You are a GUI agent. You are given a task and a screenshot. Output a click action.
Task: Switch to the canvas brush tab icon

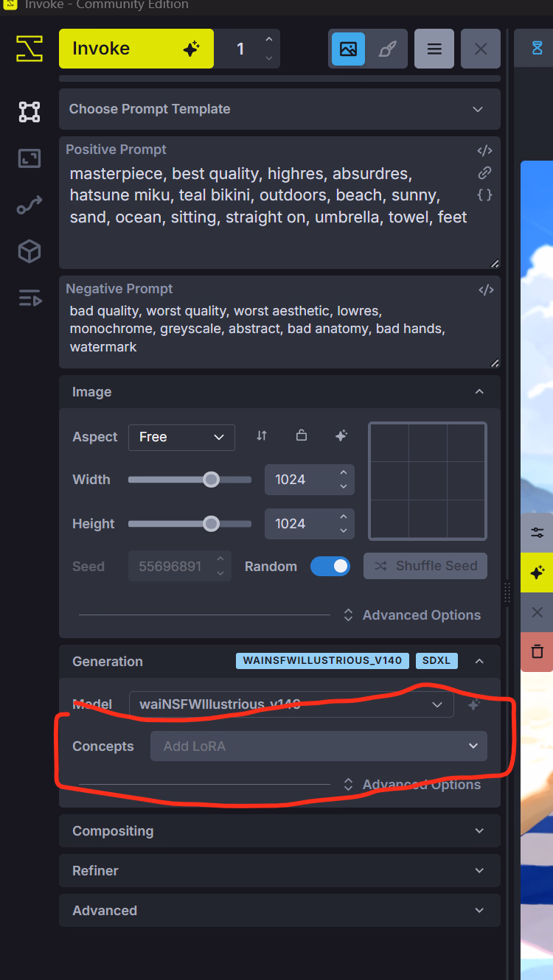point(387,49)
